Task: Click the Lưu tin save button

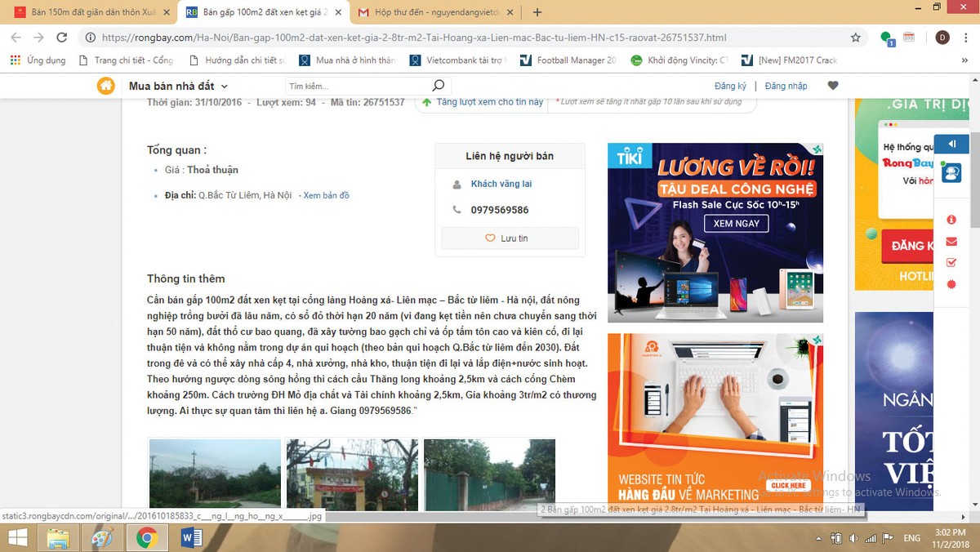Action: click(x=510, y=238)
